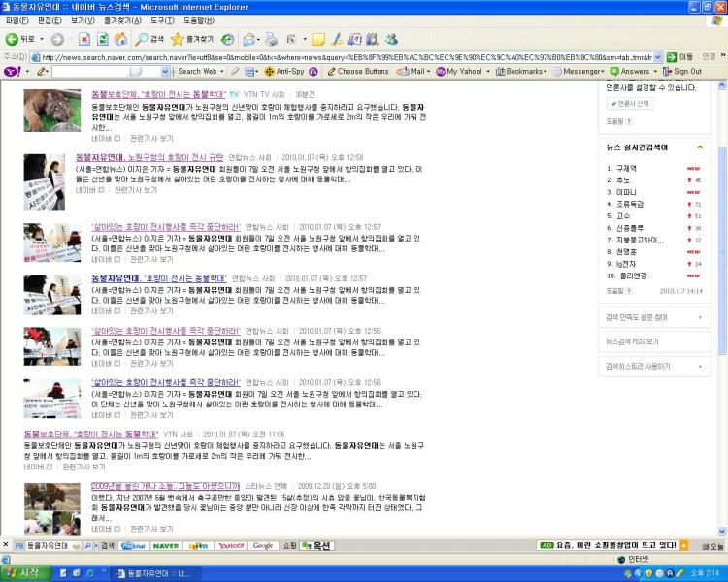The height and width of the screenshot is (582, 728).
Task: Click the page vertical scrollbar down arrow
Action: pos(722,532)
